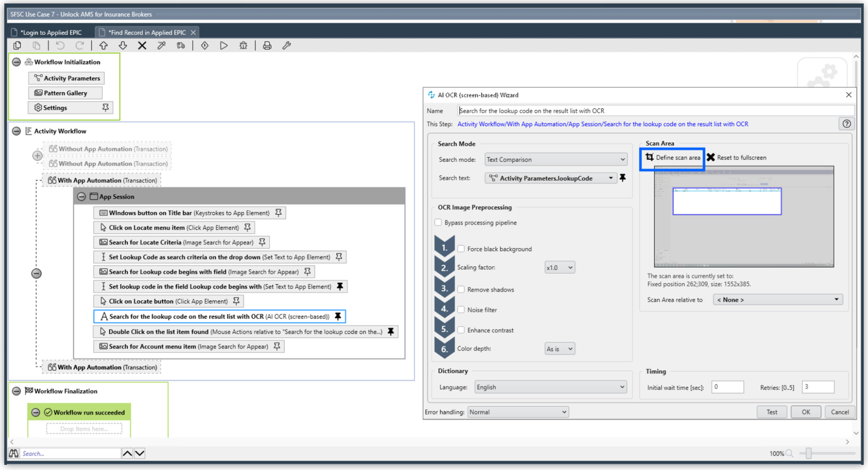Screen dimensions: 868x470
Task: Move selected step up with the up-arrow icon
Action: coord(103,46)
